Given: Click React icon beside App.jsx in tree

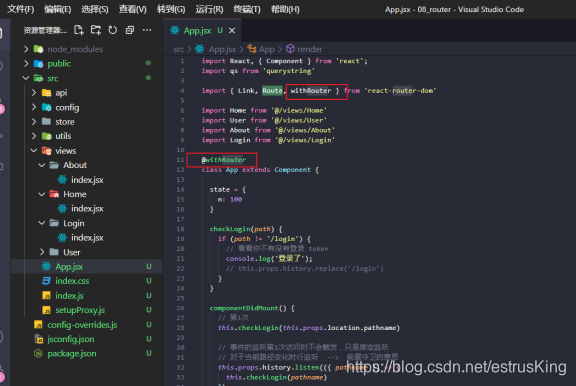Looking at the screenshot, I should (x=47, y=266).
